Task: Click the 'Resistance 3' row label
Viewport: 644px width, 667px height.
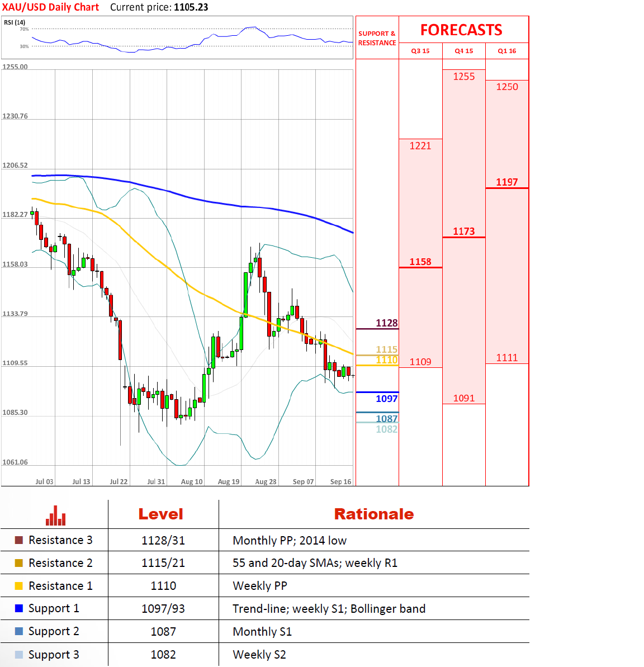Action: click(x=60, y=540)
